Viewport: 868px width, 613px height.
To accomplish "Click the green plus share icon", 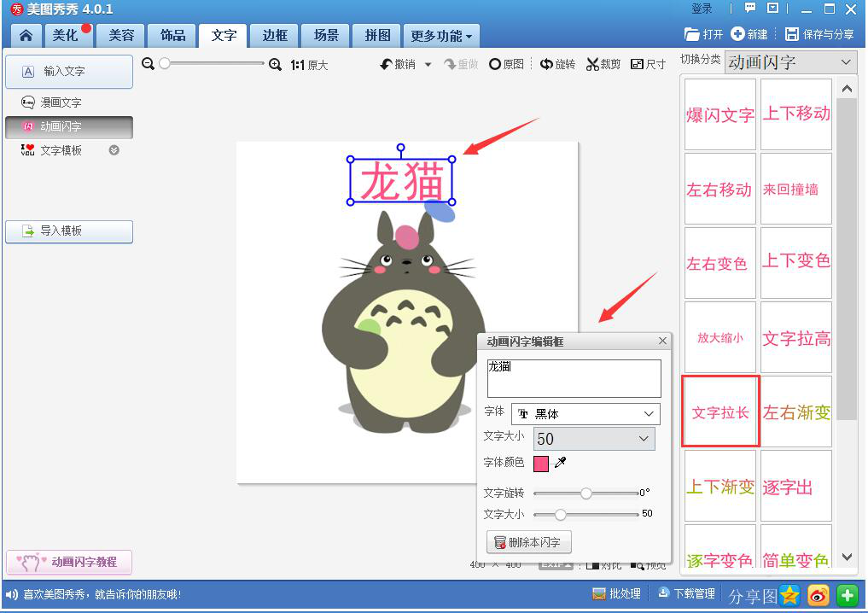I will tap(847, 596).
